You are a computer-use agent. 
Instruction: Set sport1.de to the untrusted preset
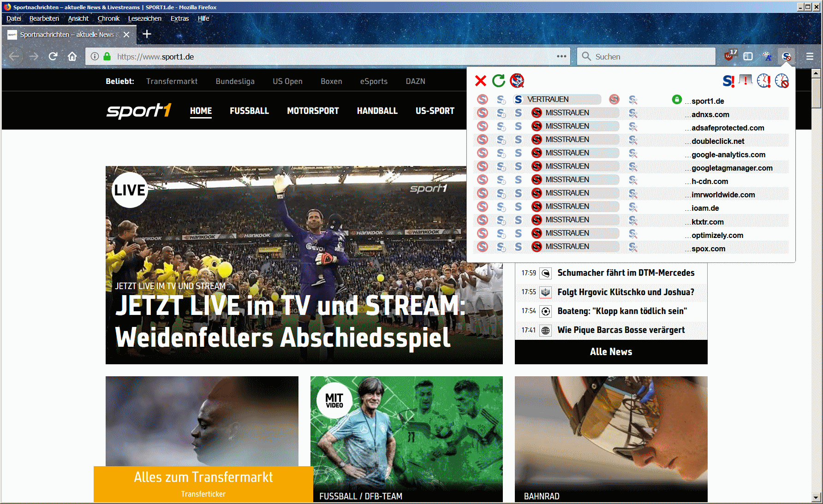[x=614, y=99]
